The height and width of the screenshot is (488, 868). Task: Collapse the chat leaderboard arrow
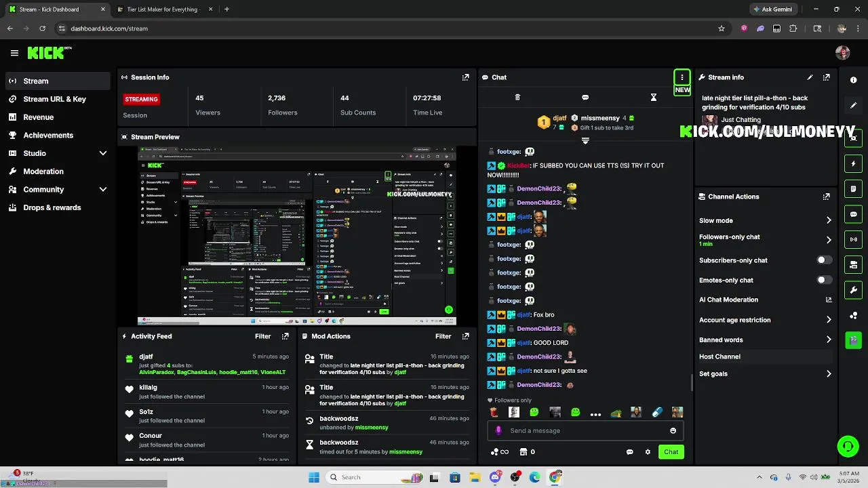click(x=585, y=141)
